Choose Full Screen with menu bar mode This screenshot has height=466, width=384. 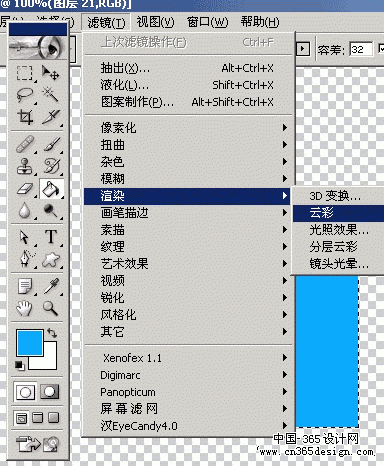(x=38, y=418)
